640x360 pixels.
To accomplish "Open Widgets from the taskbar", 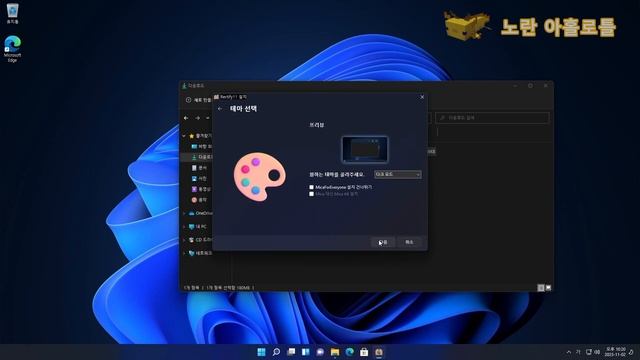I will 306,352.
